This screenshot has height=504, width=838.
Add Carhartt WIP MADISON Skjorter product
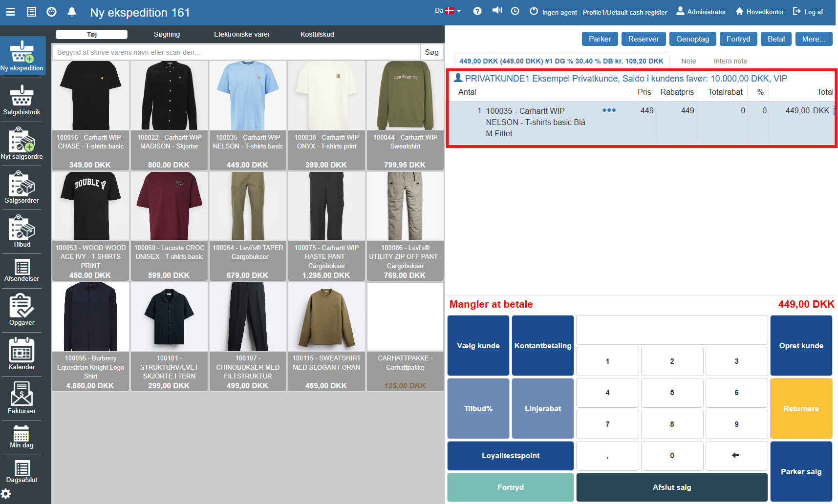169,116
